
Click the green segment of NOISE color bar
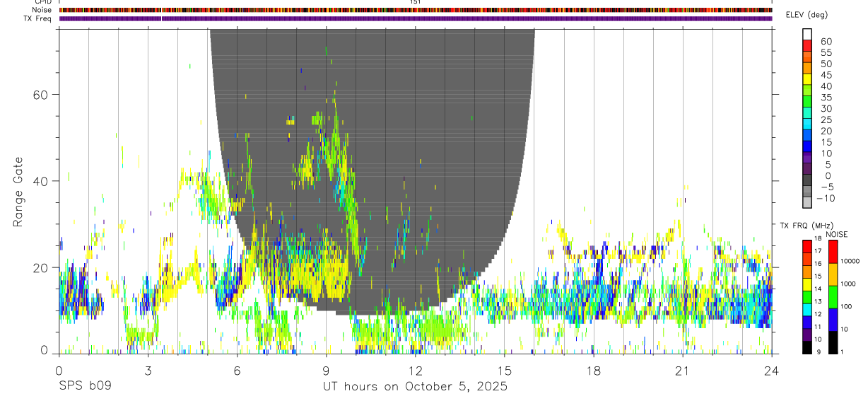coord(832,297)
